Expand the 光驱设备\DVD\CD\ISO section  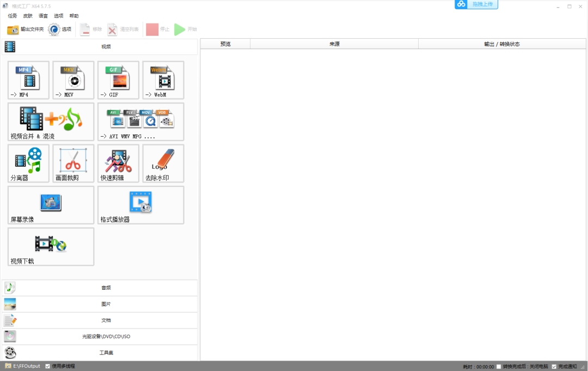(x=106, y=337)
